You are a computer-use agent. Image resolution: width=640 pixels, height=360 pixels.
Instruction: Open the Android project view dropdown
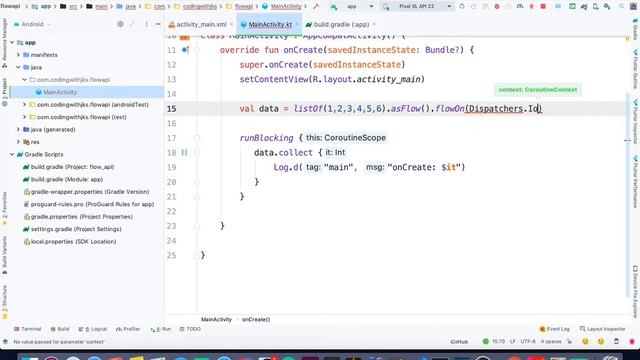pyautogui.click(x=33, y=24)
